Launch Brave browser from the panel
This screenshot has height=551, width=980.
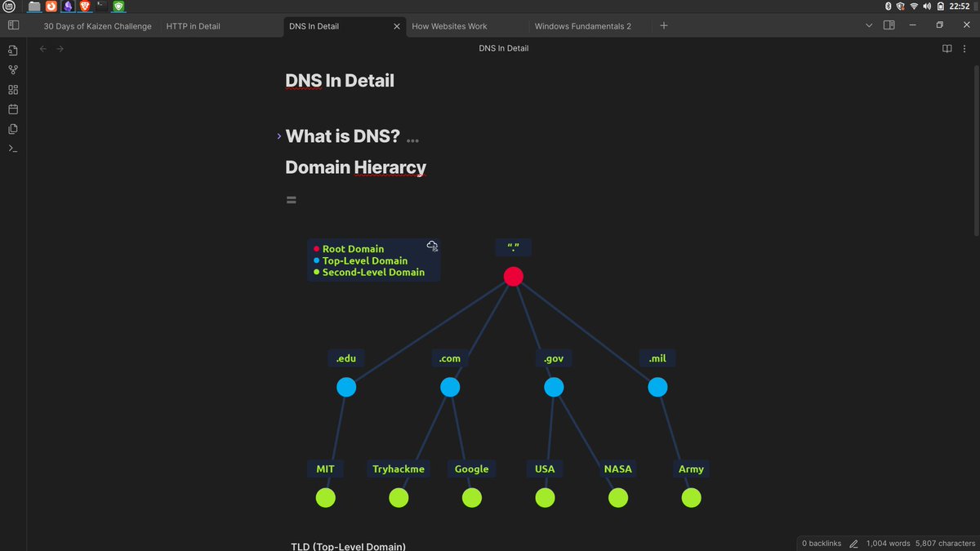85,7
